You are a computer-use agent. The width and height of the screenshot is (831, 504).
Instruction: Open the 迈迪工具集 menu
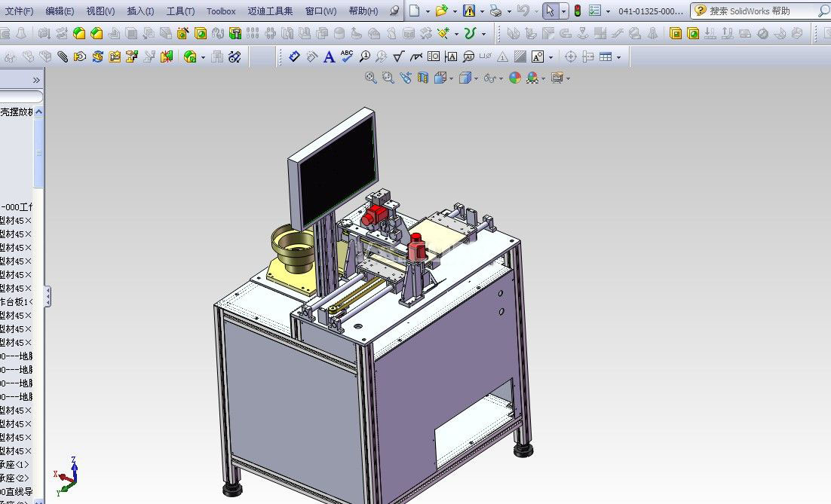(270, 11)
